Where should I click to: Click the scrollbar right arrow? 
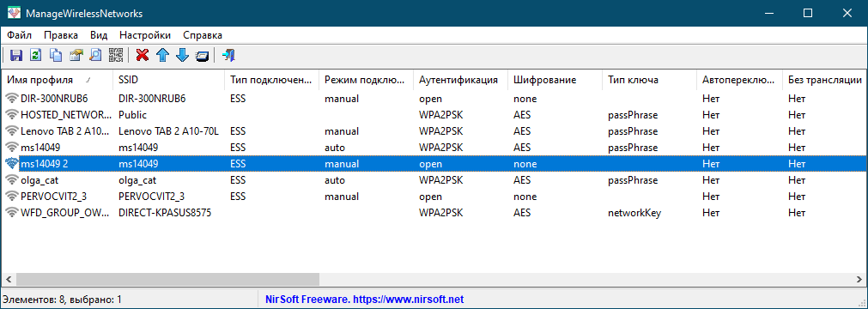pyautogui.click(x=859, y=279)
